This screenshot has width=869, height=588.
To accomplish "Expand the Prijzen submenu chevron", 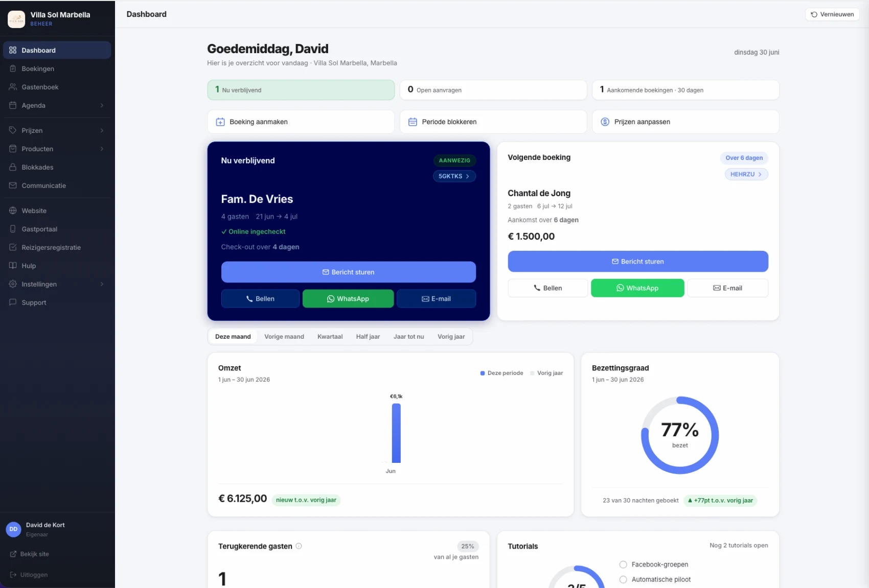I will coord(102,130).
